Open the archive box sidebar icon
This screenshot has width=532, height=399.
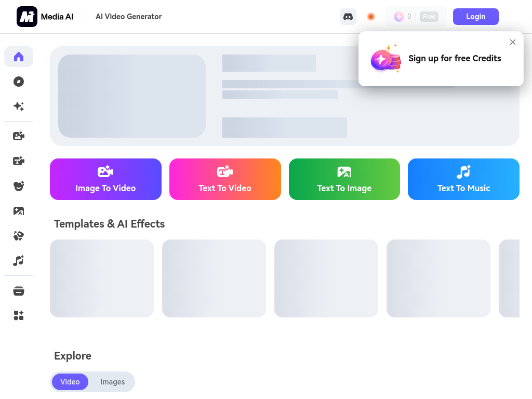tap(19, 290)
